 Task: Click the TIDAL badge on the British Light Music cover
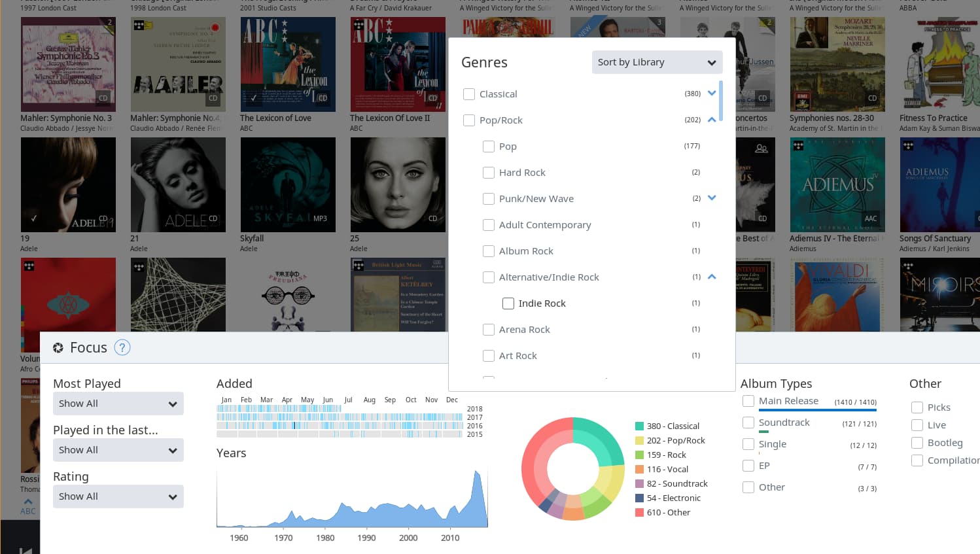(x=359, y=266)
